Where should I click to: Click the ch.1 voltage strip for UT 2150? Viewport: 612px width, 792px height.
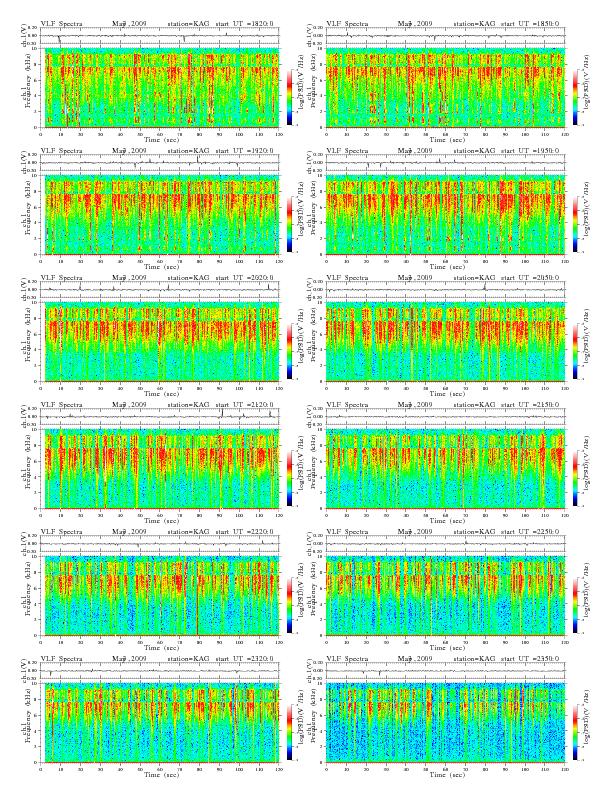click(445, 417)
